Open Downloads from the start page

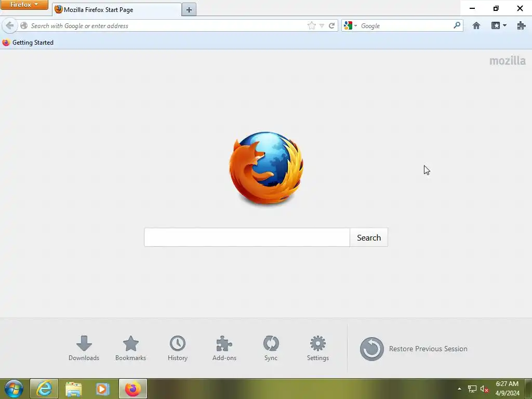point(84,349)
